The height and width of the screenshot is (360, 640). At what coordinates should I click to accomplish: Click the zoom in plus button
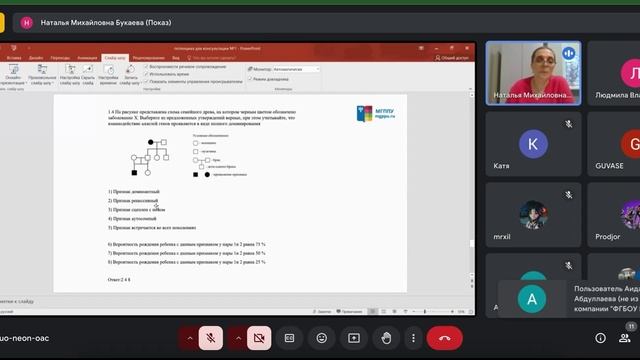tap(452, 311)
